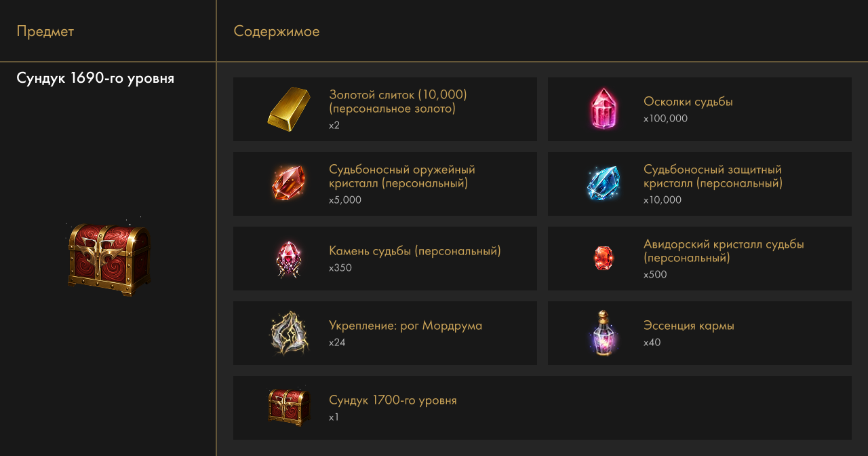The width and height of the screenshot is (868, 456).
Task: Click the x100,000 quantity text
Action: point(665,119)
